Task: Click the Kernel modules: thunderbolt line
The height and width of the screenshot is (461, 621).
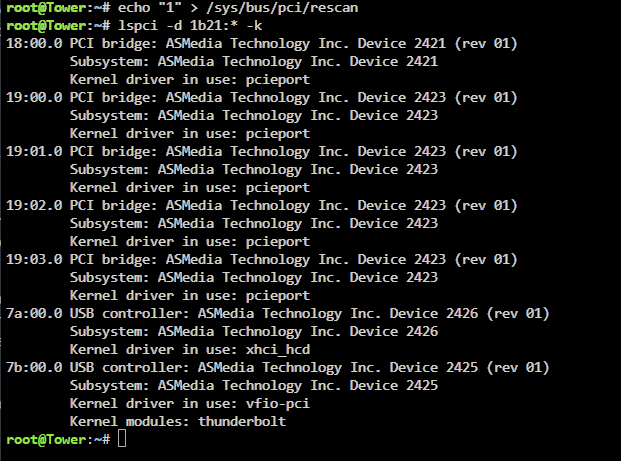Action: pos(177,421)
